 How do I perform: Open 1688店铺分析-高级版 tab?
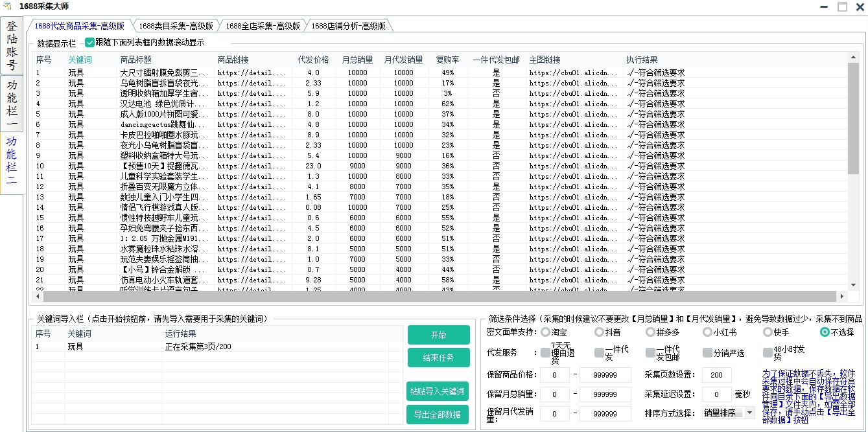click(x=348, y=27)
